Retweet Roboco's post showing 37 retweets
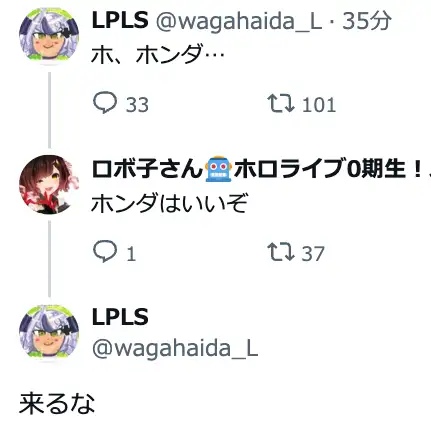The image size is (431, 432). [281, 252]
